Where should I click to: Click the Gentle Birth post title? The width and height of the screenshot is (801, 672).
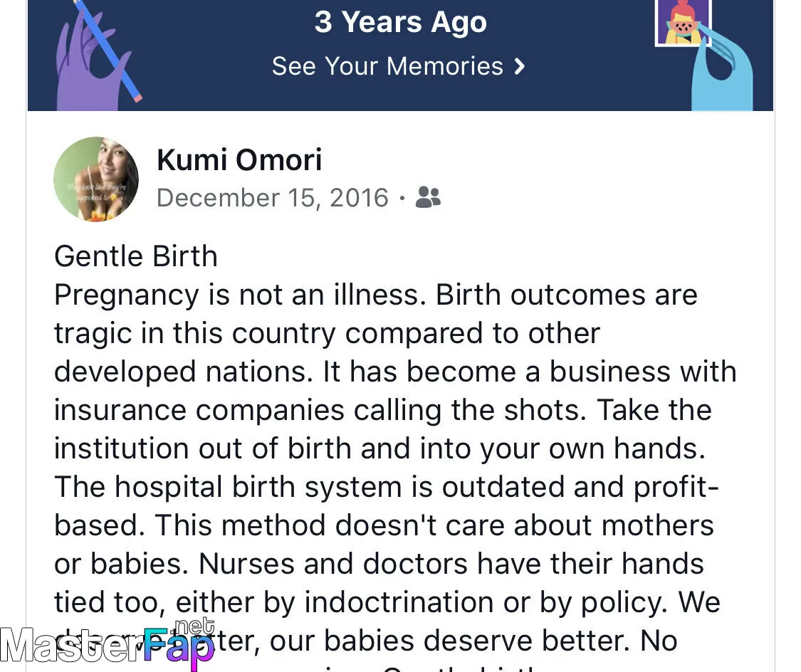click(x=136, y=256)
